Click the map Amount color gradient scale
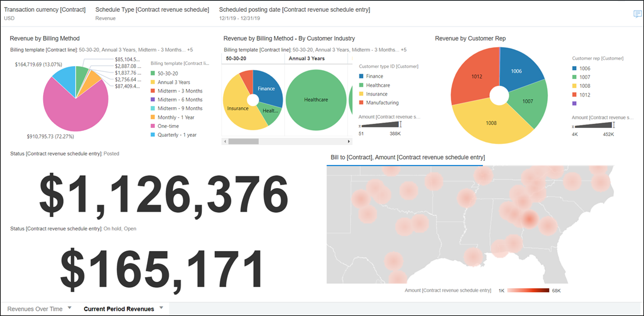 (x=528, y=291)
